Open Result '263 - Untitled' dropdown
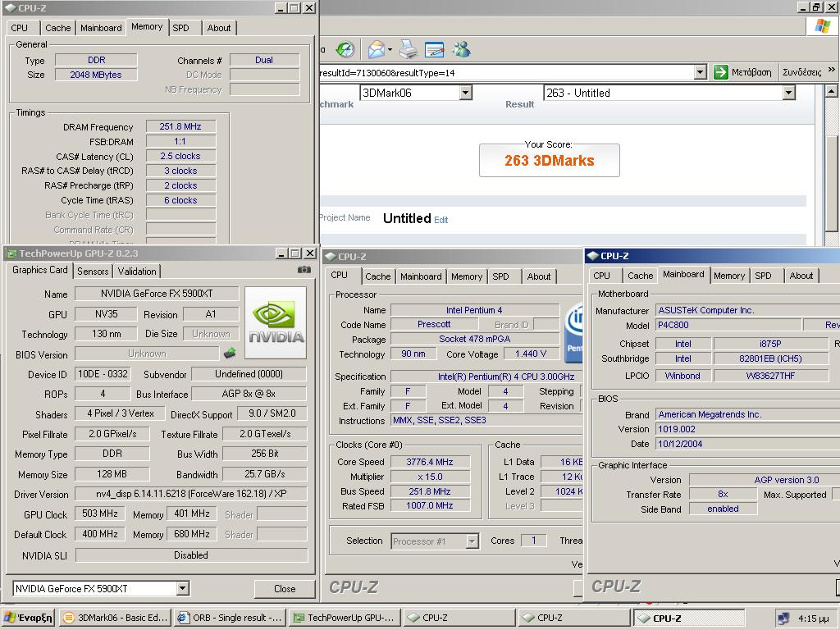This screenshot has width=840, height=630. point(788,93)
